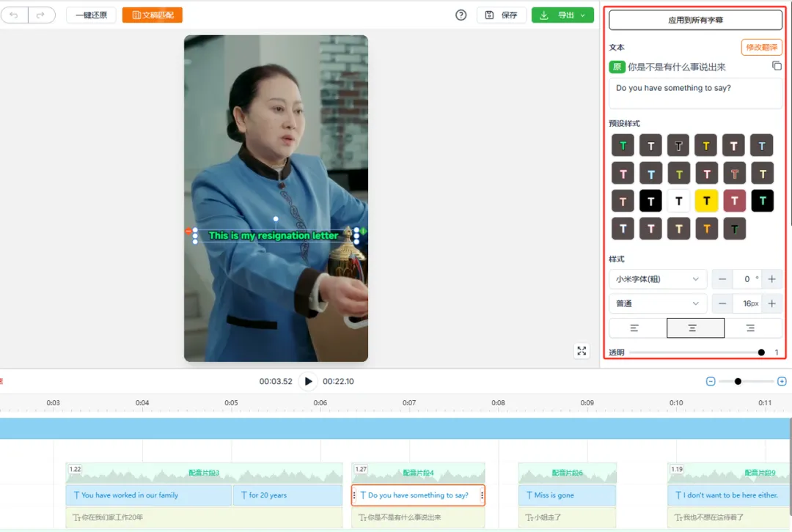Click the translation text field

coord(695,93)
